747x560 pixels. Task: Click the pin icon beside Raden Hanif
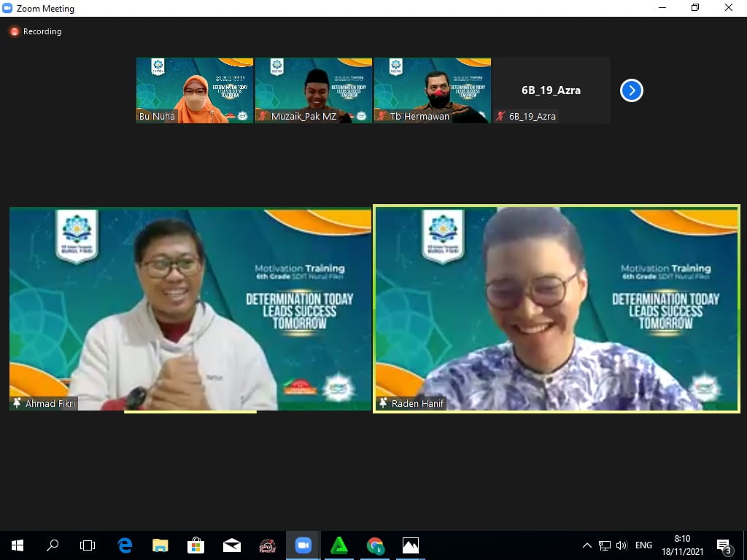382,403
